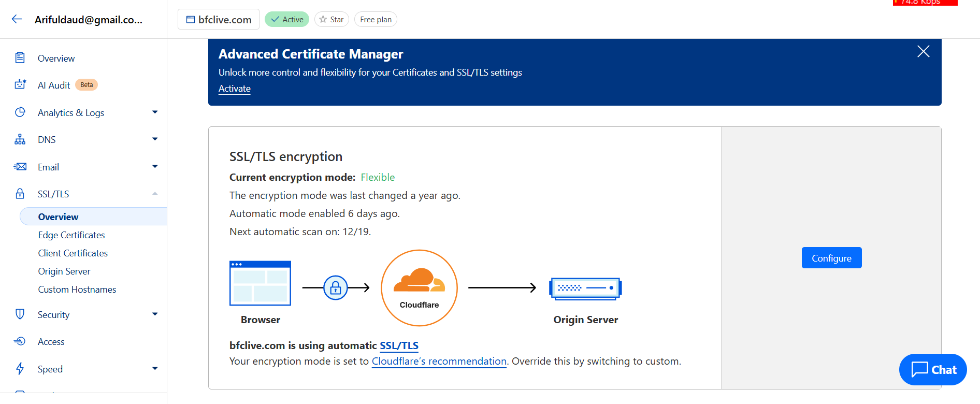The image size is (980, 404).
Task: Open Origin Server submenu page
Action: (x=64, y=271)
